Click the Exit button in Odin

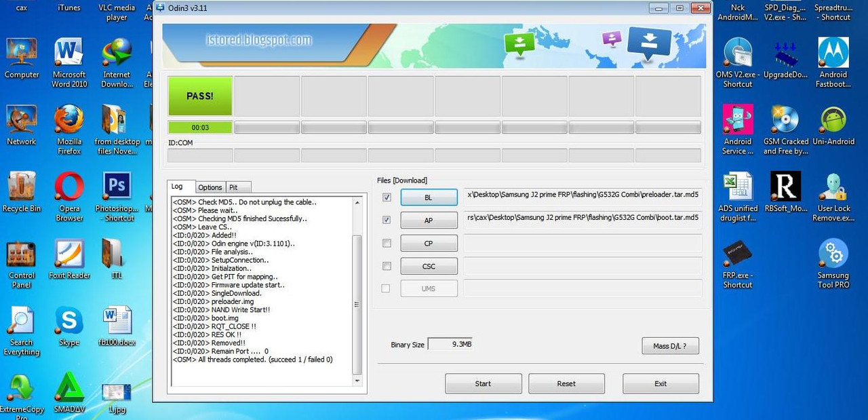(x=660, y=383)
